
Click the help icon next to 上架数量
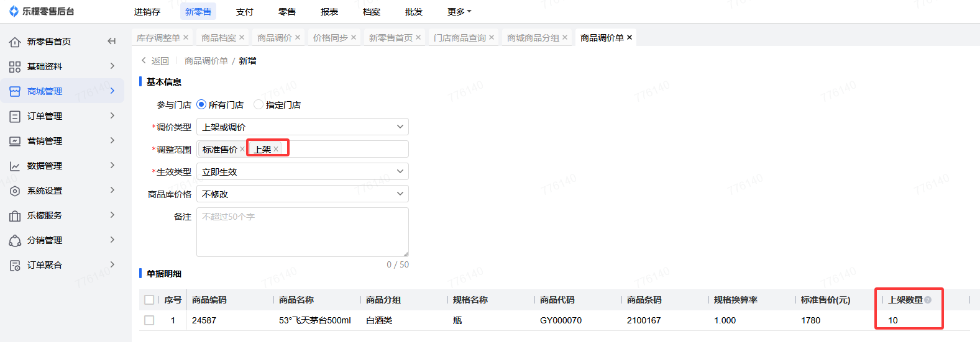pos(928,300)
